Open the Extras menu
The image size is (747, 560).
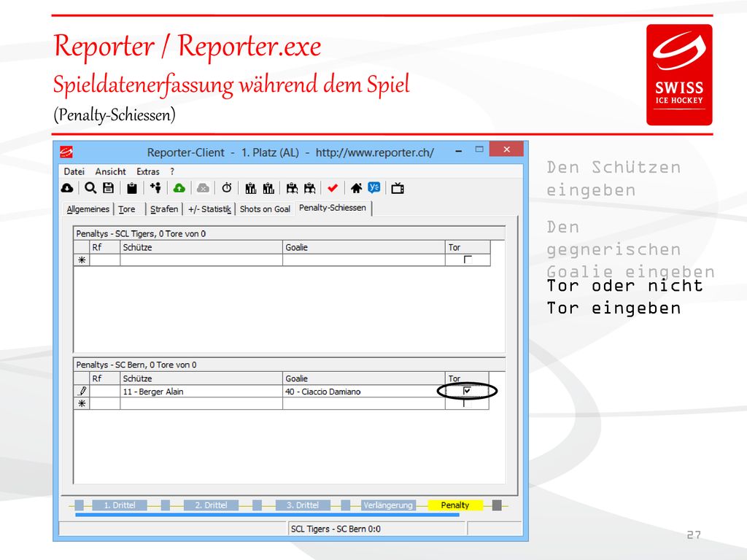click(148, 171)
